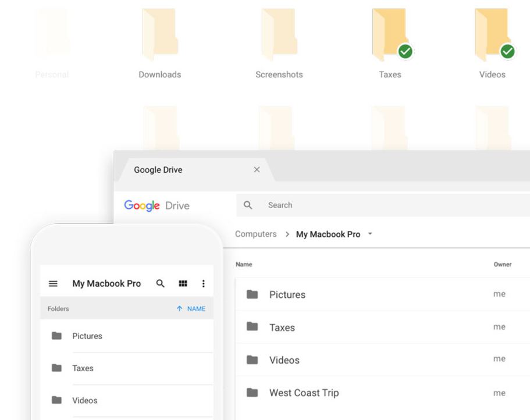Viewport: 530px width, 420px height.
Task: Click the West Coast Trip folder name
Action: pos(304,393)
